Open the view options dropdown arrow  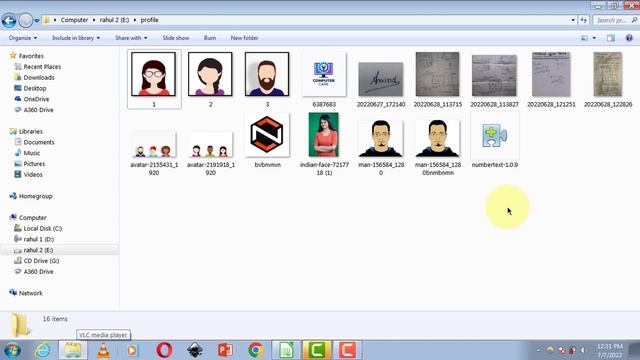point(594,38)
